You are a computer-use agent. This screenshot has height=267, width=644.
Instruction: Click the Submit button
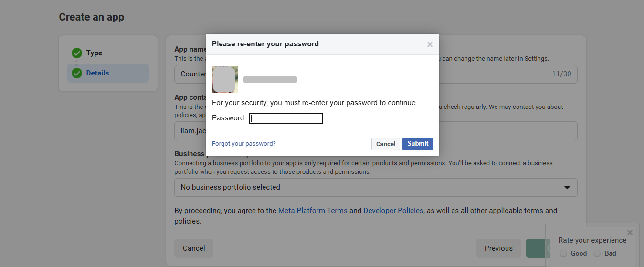(x=417, y=144)
